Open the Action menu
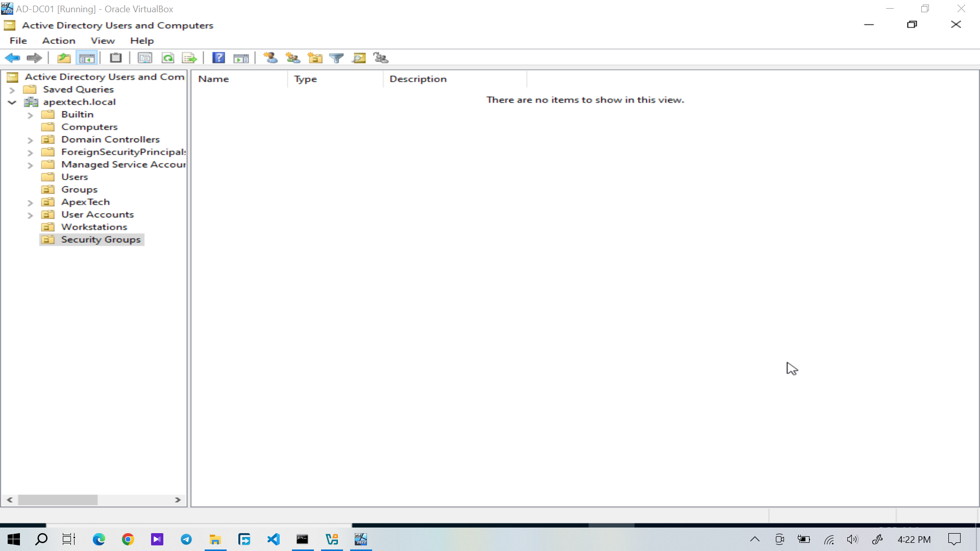This screenshot has width=980, height=551. 59,41
